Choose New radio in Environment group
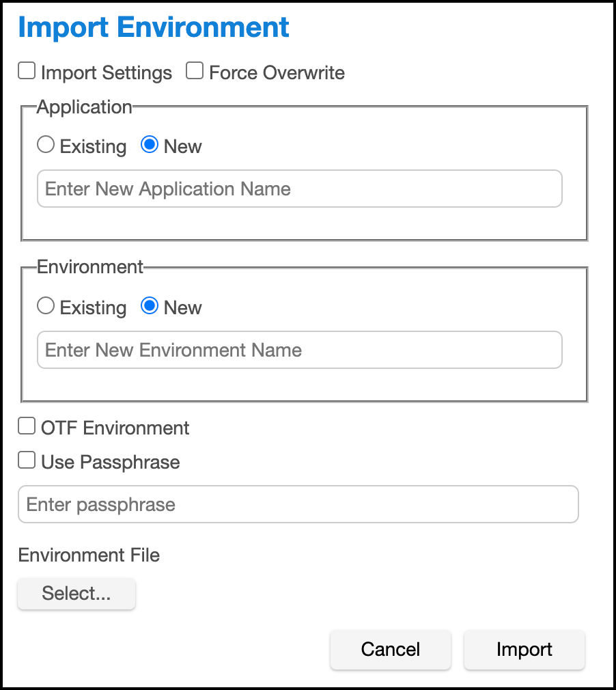 coord(150,307)
